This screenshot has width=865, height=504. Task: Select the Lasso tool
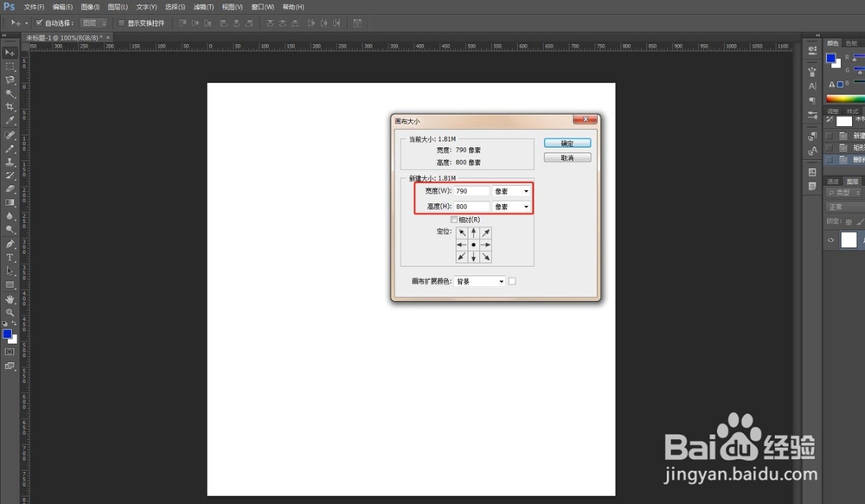click(x=10, y=80)
